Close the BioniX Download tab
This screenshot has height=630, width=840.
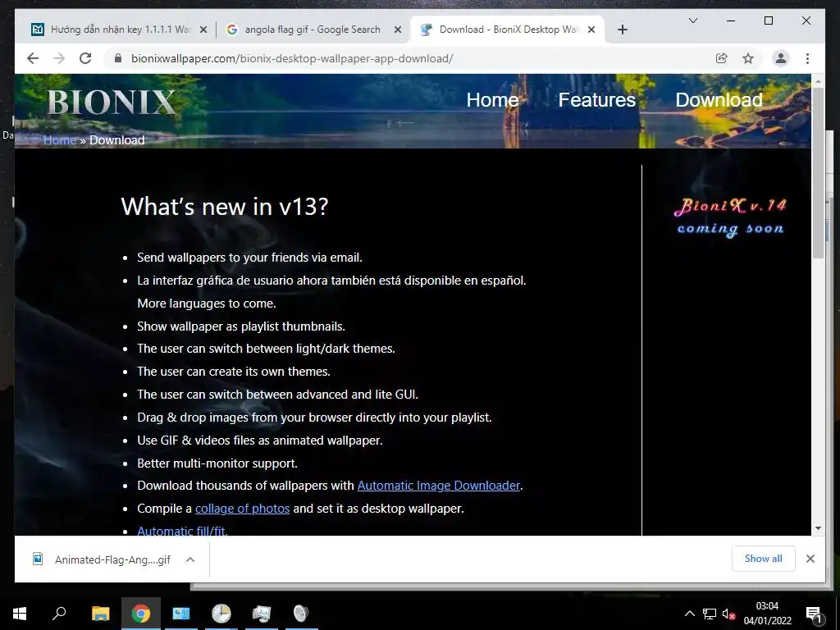coord(591,30)
